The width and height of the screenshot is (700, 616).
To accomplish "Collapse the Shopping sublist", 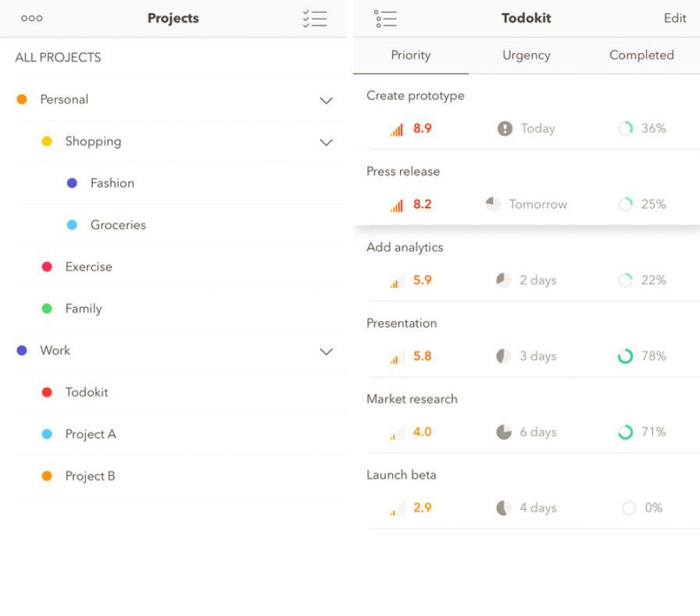I will 326,141.
